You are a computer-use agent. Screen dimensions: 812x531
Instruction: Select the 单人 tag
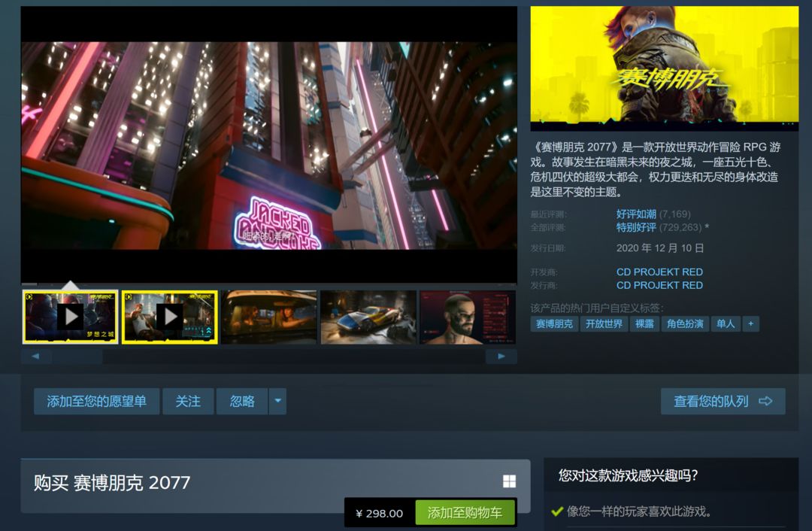[725, 323]
